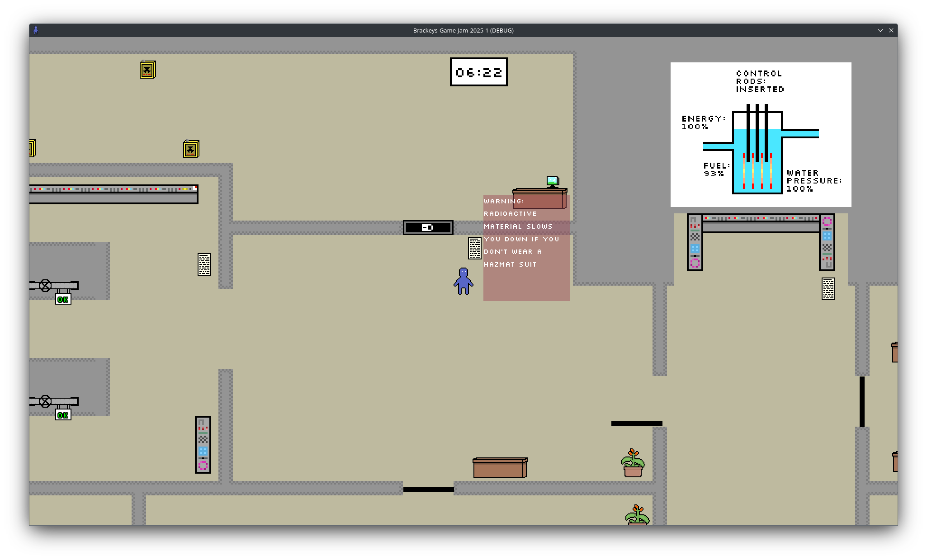Turn the upper pipe valve wheel
This screenshot has width=927, height=560.
pos(45,286)
